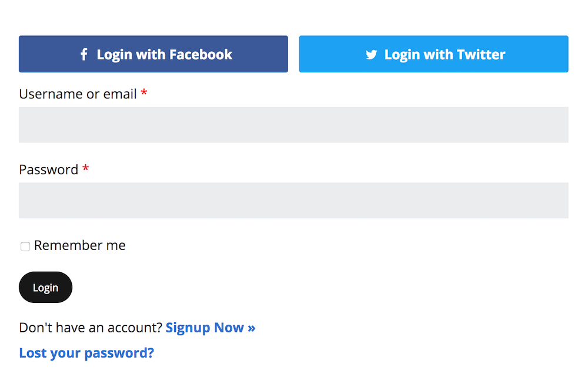The image size is (588, 390).
Task: Select the "Don't have an account?" text
Action: pos(91,328)
